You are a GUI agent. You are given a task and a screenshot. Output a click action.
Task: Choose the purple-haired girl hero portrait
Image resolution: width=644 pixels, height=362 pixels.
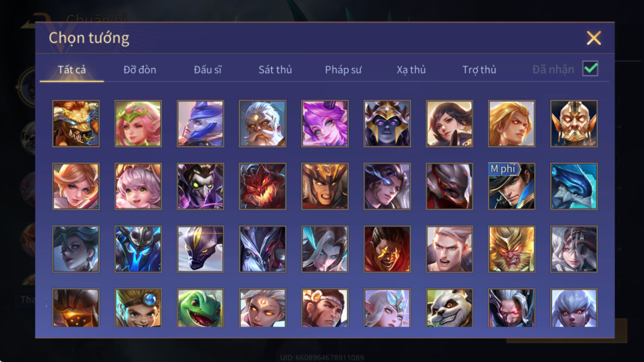tap(325, 124)
